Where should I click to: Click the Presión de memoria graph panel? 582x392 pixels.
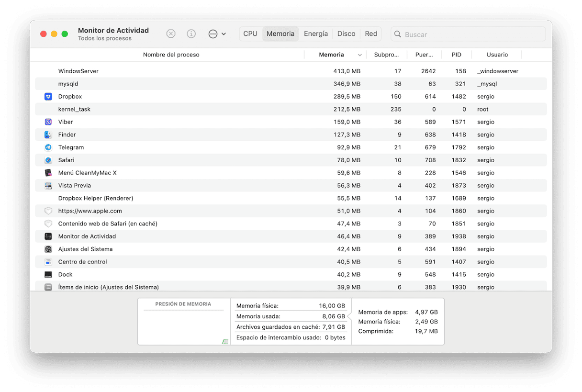(x=183, y=322)
